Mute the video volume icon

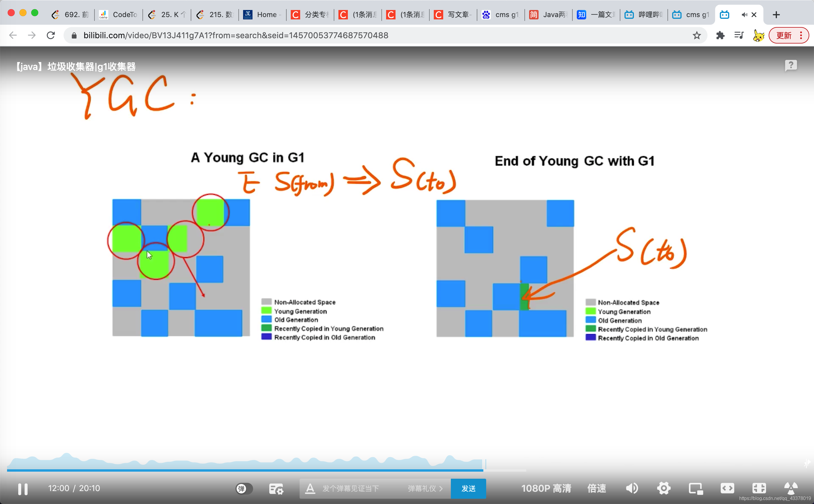point(632,489)
